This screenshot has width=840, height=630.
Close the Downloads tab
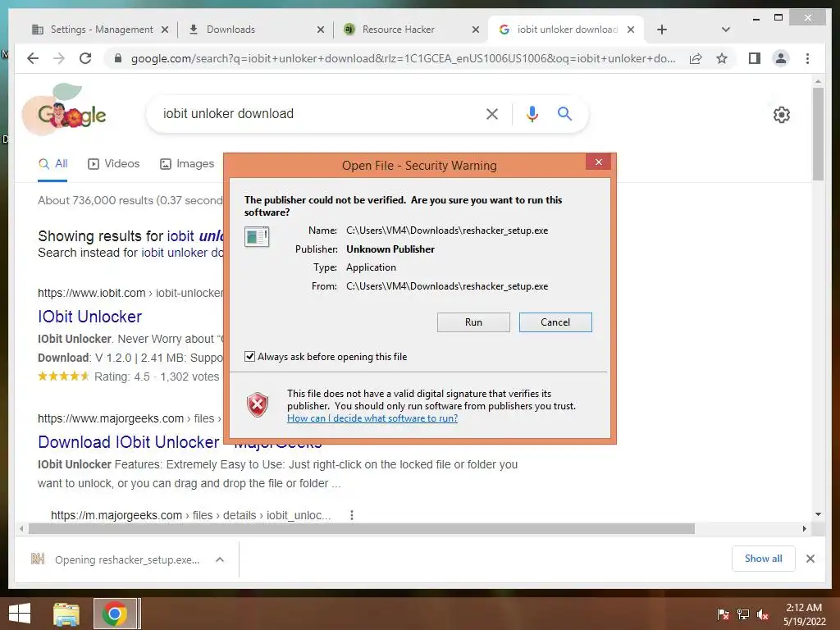pyautogui.click(x=321, y=30)
